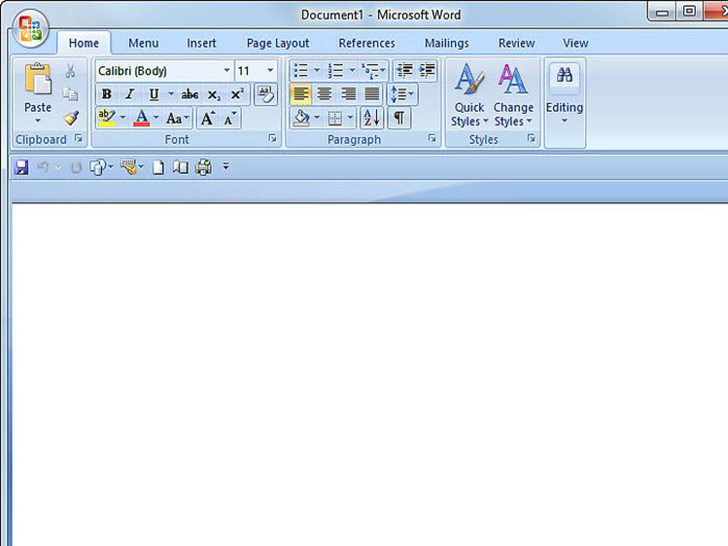728x546 pixels.
Task: Open line spacing dropdown
Action: click(x=402, y=94)
